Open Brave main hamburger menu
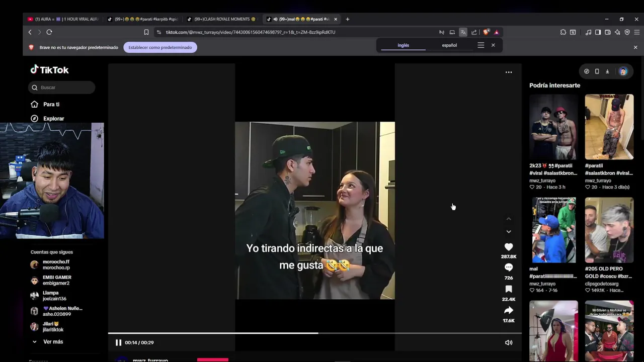Screen dimensions: 644x362 (x=636, y=32)
